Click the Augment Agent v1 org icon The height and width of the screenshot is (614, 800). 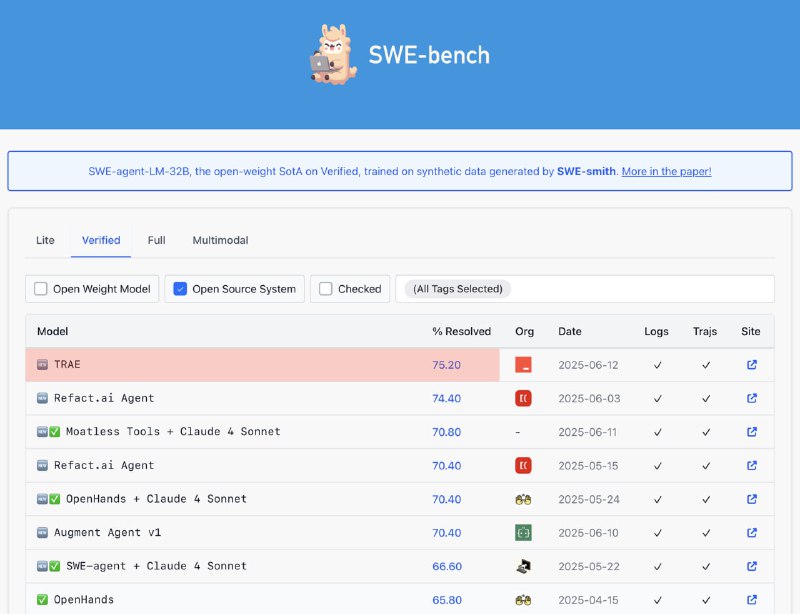[x=523, y=533]
